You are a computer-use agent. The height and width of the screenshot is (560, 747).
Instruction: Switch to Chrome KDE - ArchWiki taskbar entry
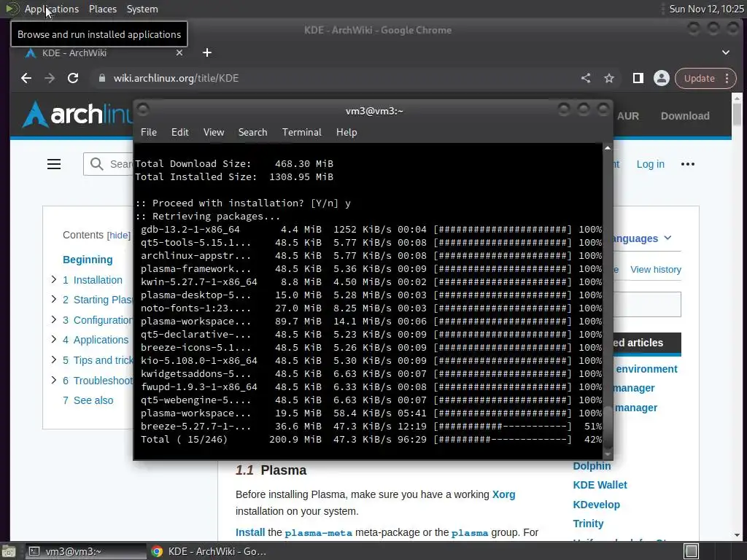pyautogui.click(x=209, y=551)
